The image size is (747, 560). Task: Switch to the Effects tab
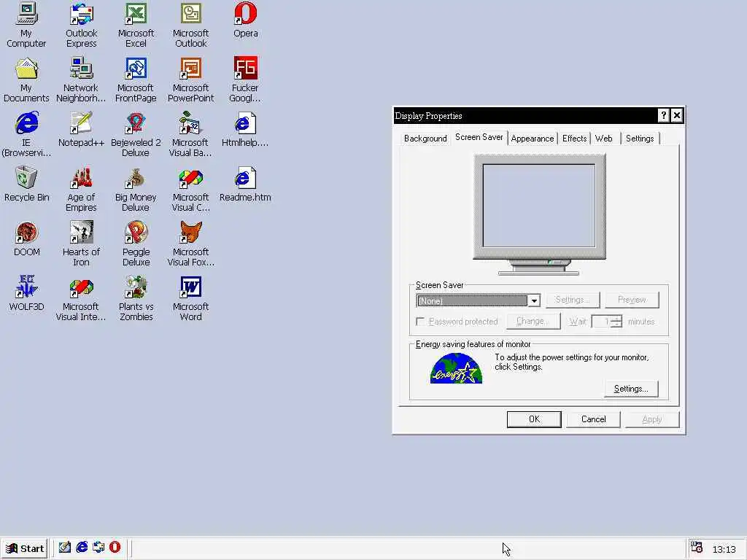pos(574,139)
